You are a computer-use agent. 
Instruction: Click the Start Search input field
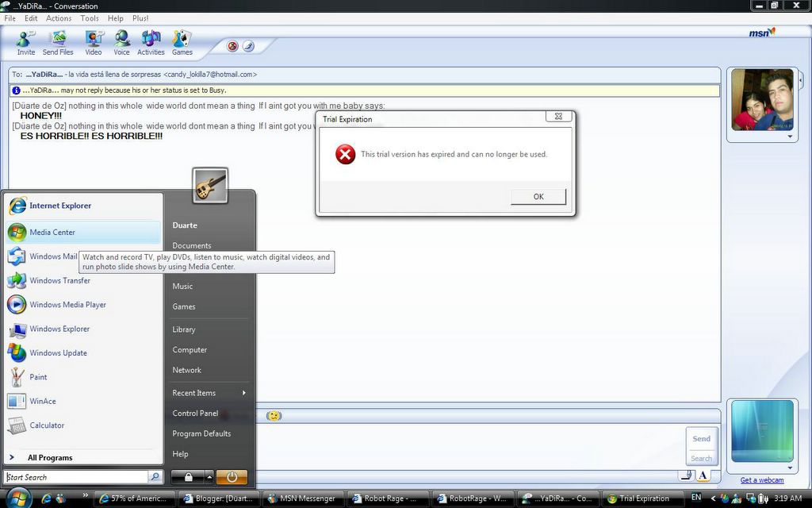(77, 477)
